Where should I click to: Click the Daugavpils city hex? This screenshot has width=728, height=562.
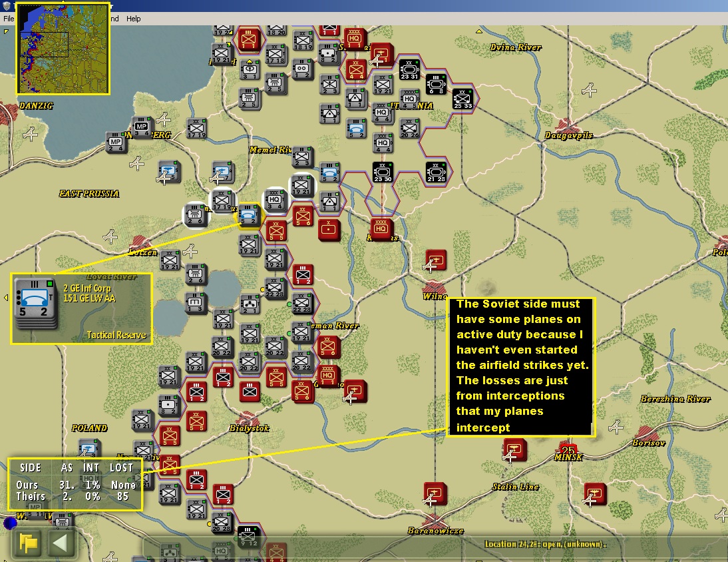[568, 127]
